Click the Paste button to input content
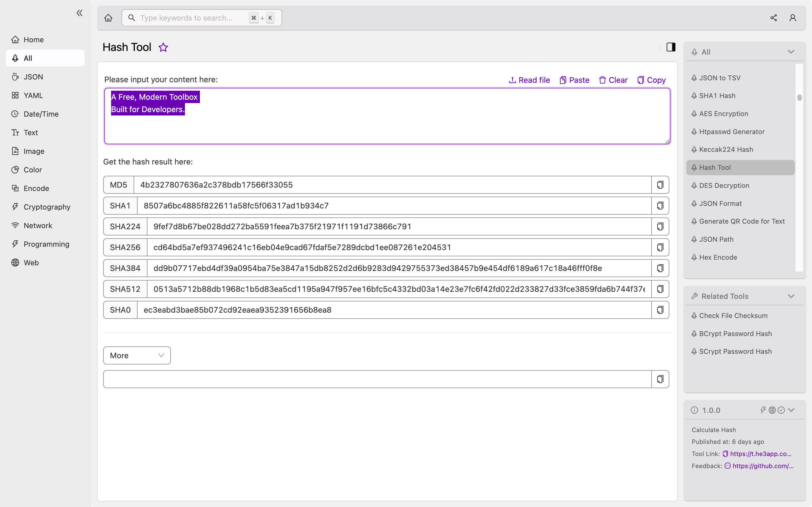Screen dimensions: 812x507 click(x=574, y=79)
